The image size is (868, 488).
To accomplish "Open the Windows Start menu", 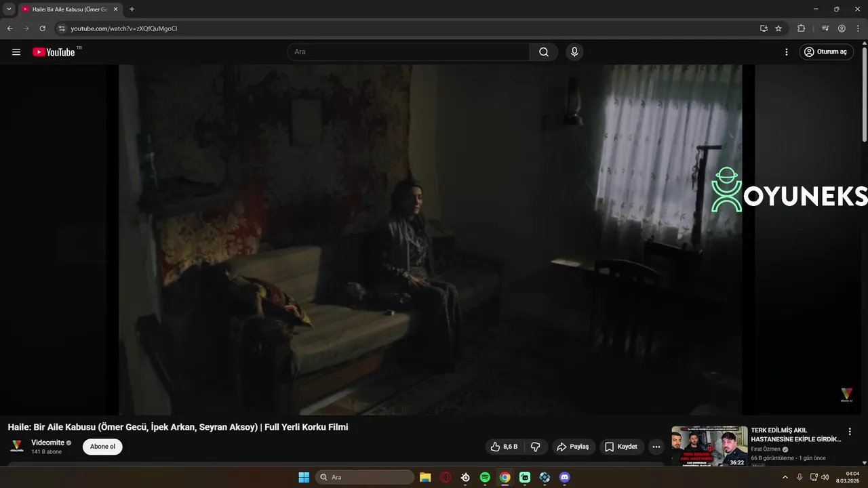I will coord(304,477).
